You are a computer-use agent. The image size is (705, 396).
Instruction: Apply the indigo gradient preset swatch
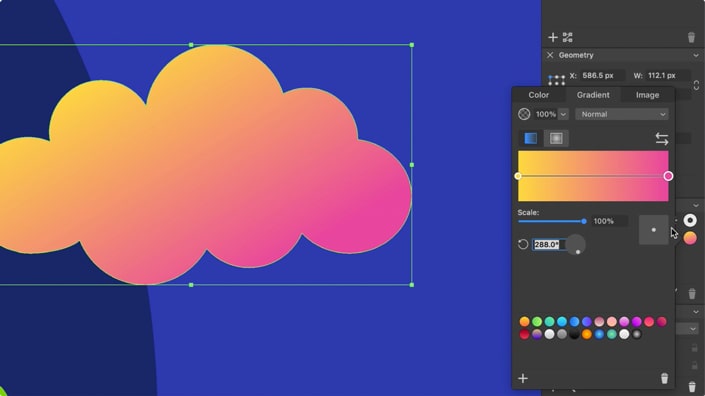point(587,321)
